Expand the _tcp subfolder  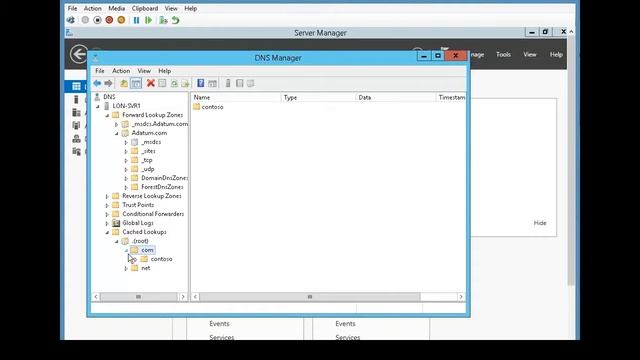pos(126,160)
